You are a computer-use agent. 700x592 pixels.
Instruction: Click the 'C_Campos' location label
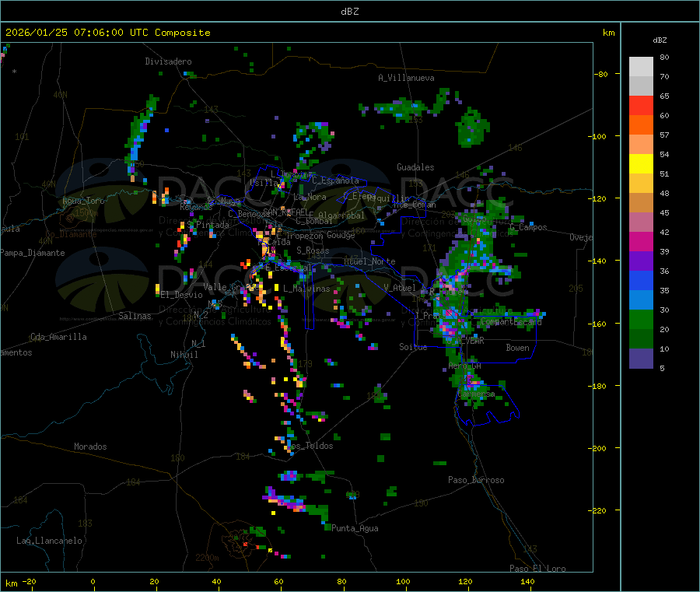tap(528, 227)
